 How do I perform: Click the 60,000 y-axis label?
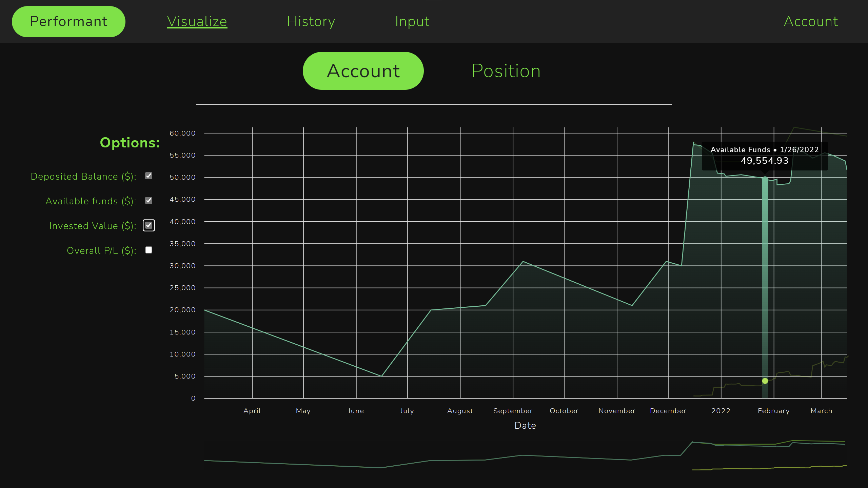pos(182,133)
